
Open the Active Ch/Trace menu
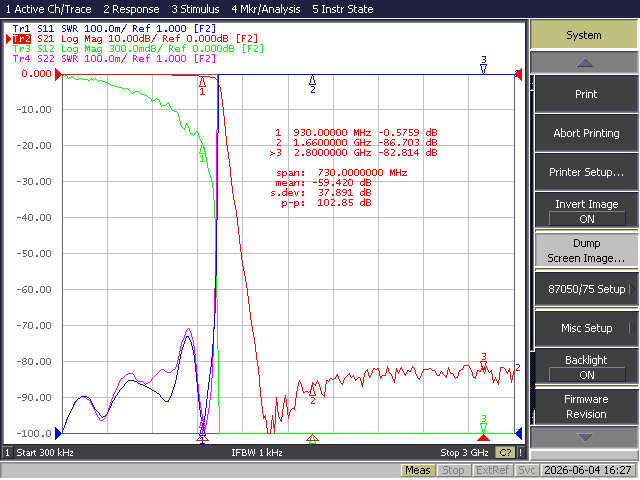click(x=48, y=9)
